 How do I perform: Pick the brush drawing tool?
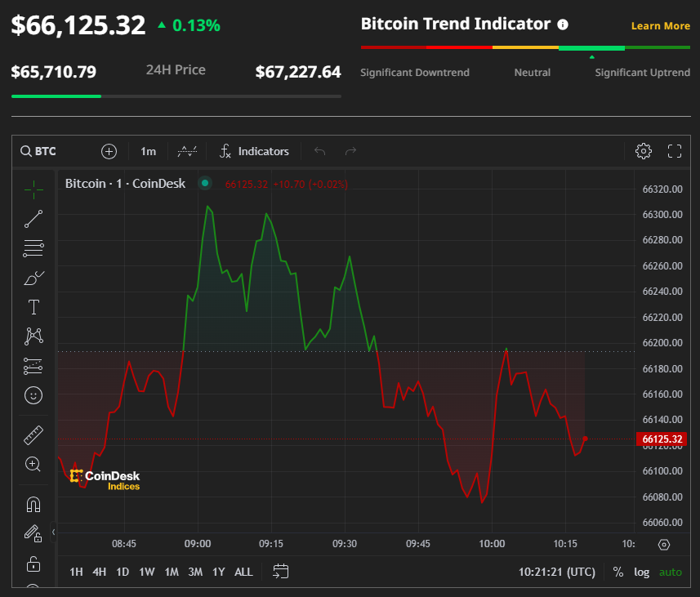pos(33,278)
